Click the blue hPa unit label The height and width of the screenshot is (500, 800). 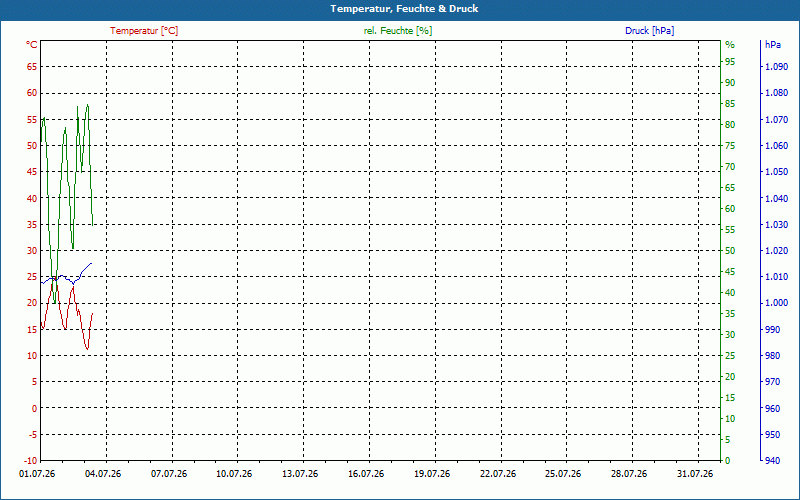772,45
